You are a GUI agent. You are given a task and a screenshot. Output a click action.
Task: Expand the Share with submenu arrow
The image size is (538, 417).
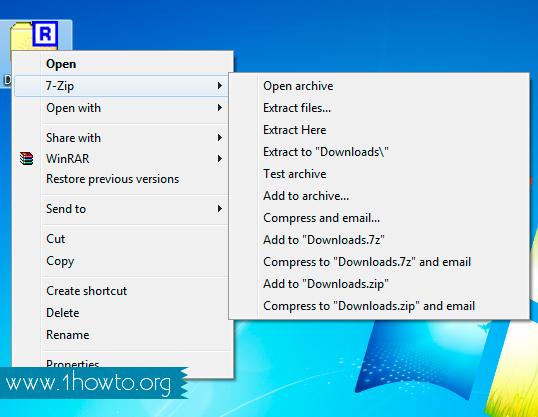coord(220,138)
